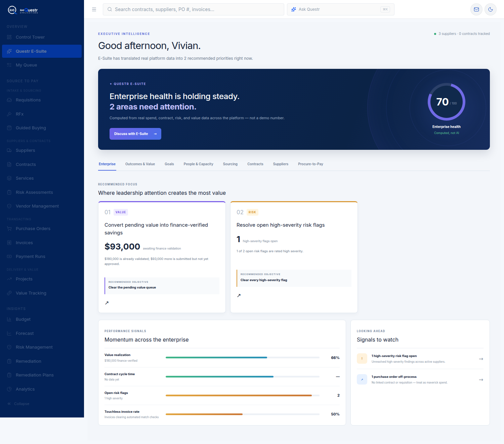This screenshot has width=504, height=444.
Task: Expand the high-severity risk flag signal arrow
Action: [x=481, y=359]
